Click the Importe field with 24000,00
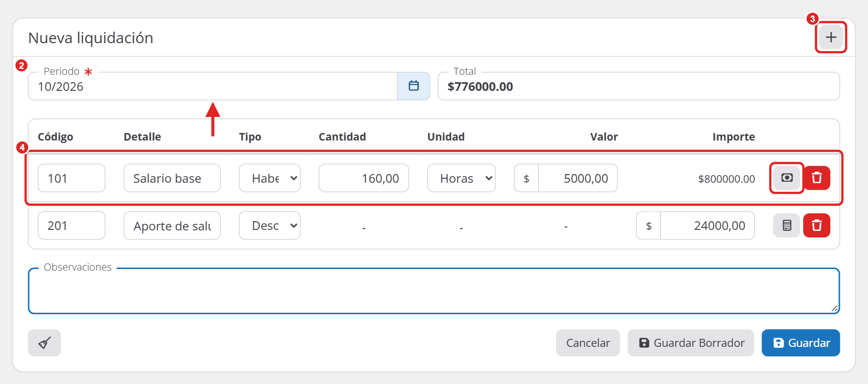 click(x=707, y=225)
